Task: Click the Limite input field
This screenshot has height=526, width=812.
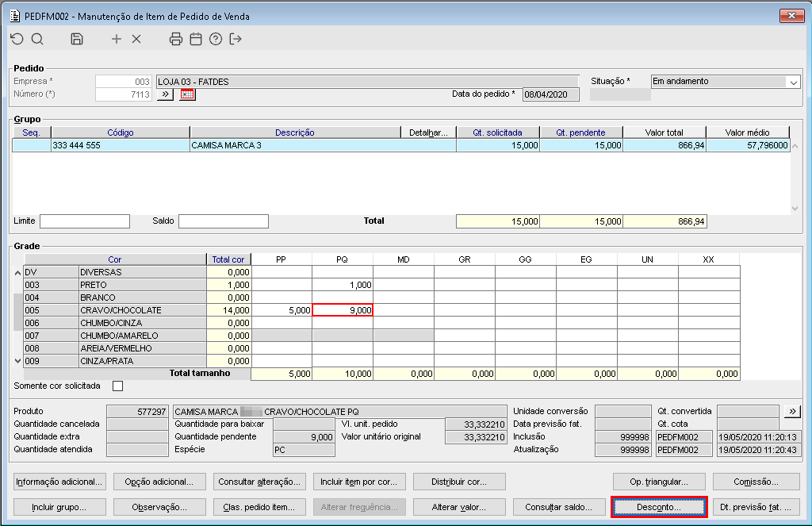Action: click(x=85, y=221)
